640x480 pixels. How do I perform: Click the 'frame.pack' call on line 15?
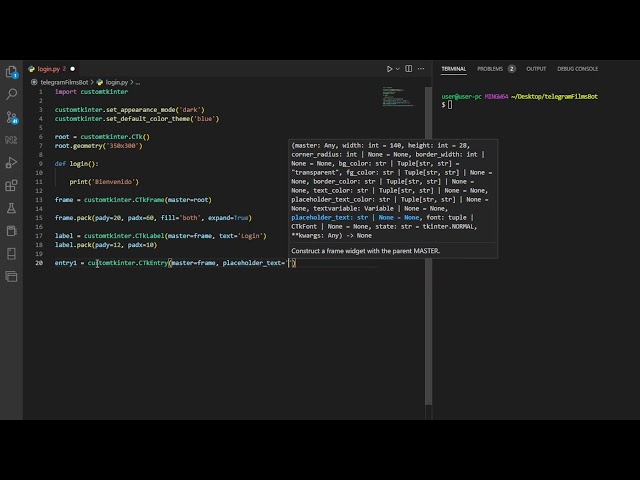(73, 218)
